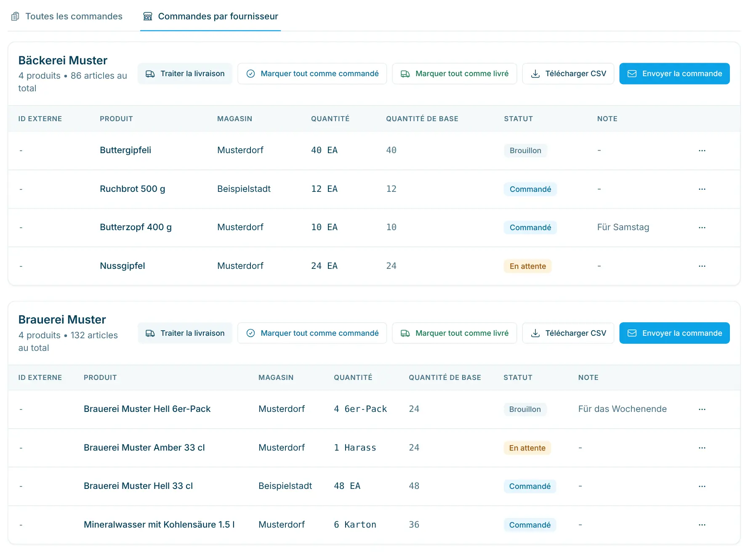756x560 pixels.
Task: Click Traiter la livraison for Brauerei Muster
Action: (185, 333)
